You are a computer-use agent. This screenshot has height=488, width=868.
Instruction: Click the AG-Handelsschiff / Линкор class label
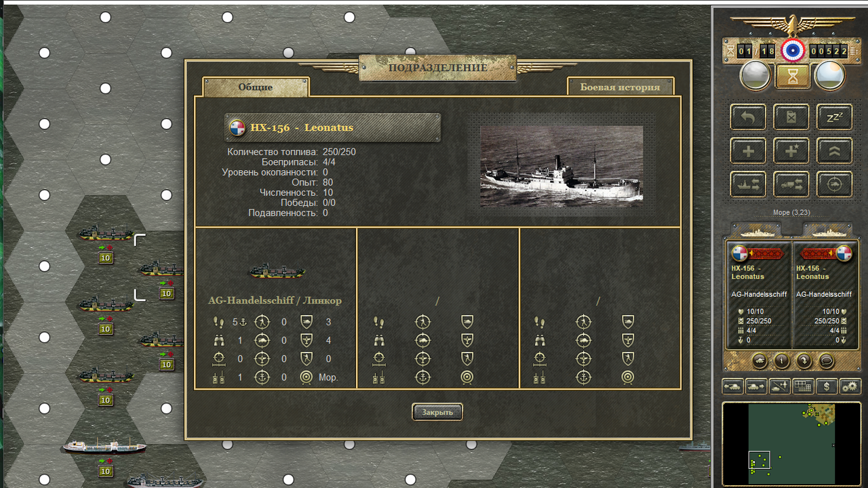275,300
